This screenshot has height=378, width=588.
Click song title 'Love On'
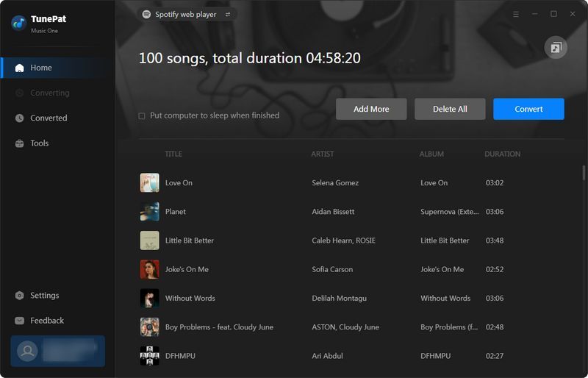click(x=179, y=183)
